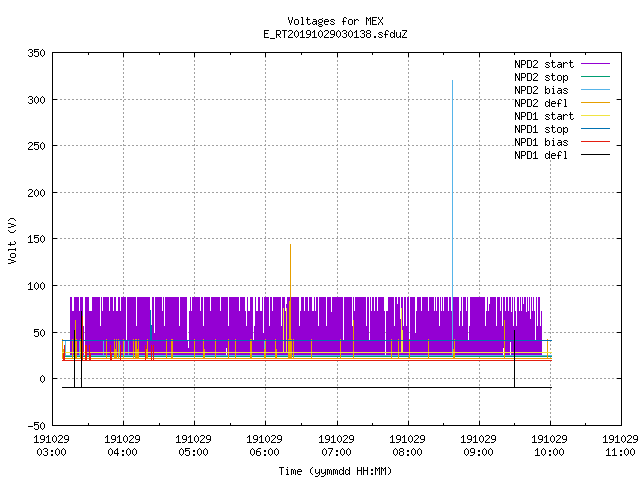Click the 'NPD2 start' legend label
640x480 pixels.
tap(544, 64)
